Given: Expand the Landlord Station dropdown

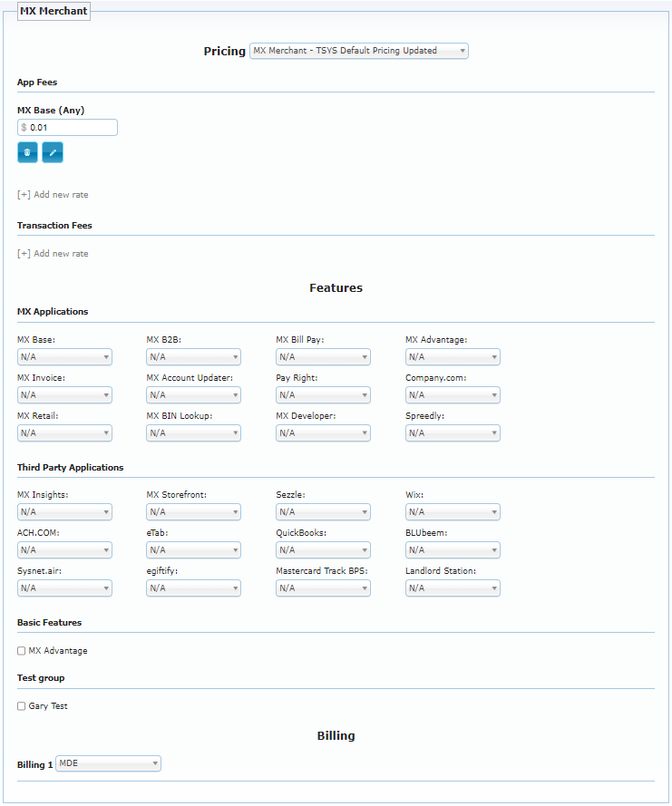Looking at the screenshot, I should coord(453,588).
